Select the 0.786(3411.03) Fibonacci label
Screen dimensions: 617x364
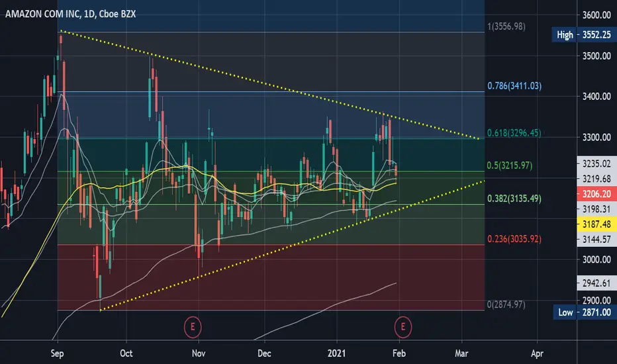coord(514,86)
